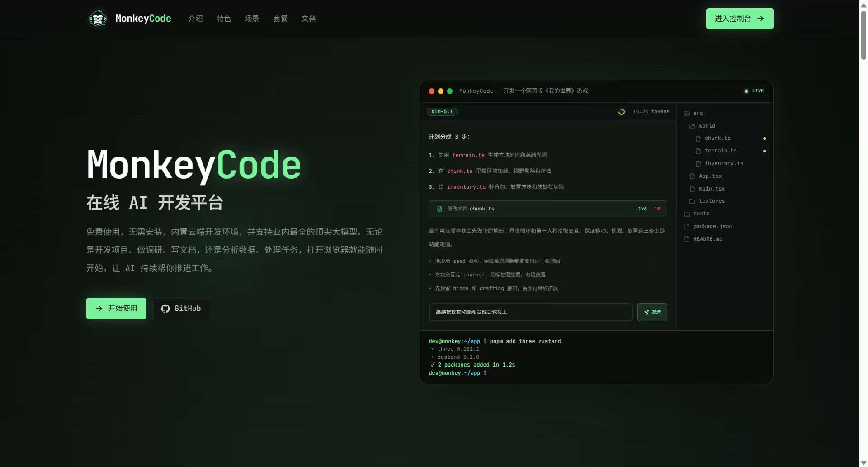Open App.tsx in the file tree
The width and height of the screenshot is (868, 467).
click(706, 176)
